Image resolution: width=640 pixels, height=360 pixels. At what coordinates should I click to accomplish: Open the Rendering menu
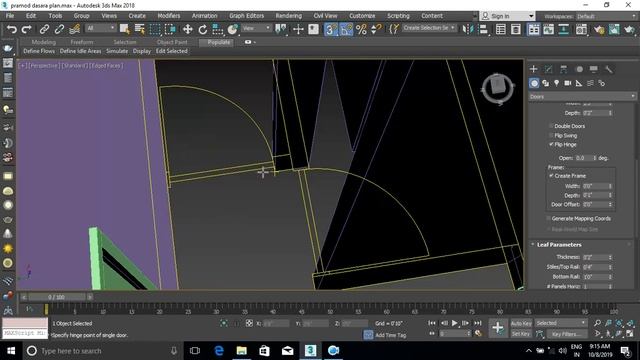click(289, 16)
